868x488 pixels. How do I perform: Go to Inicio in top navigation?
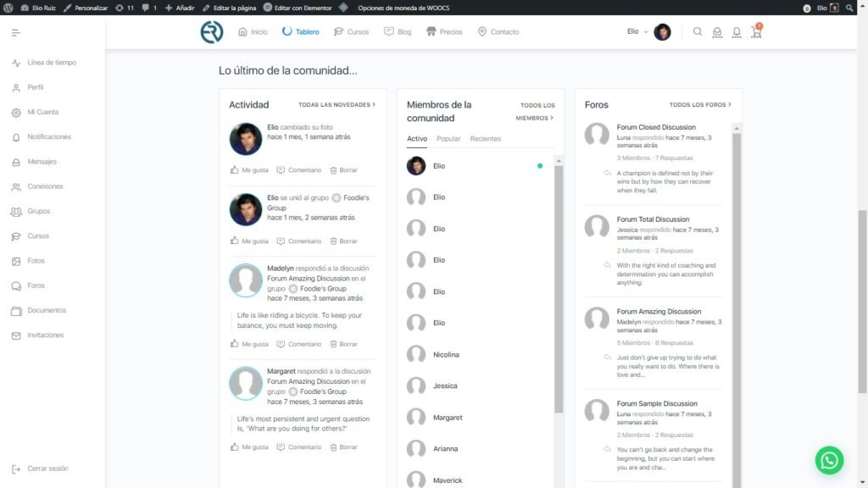pos(253,31)
